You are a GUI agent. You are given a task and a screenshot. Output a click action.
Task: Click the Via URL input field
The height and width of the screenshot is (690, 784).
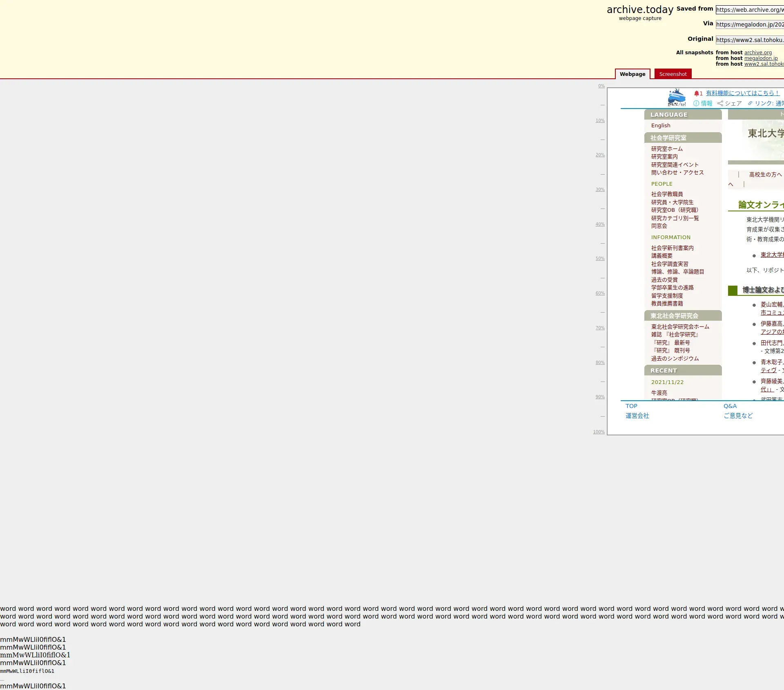click(750, 24)
